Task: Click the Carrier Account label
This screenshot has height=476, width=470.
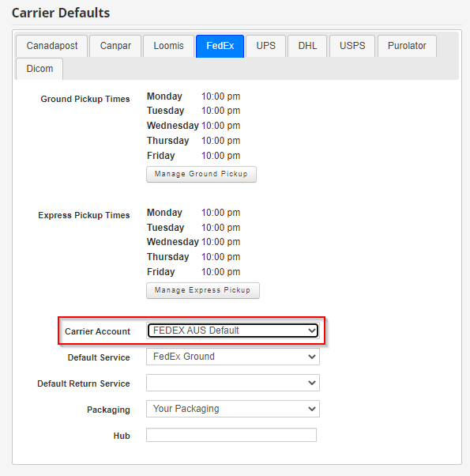Action: point(97,331)
